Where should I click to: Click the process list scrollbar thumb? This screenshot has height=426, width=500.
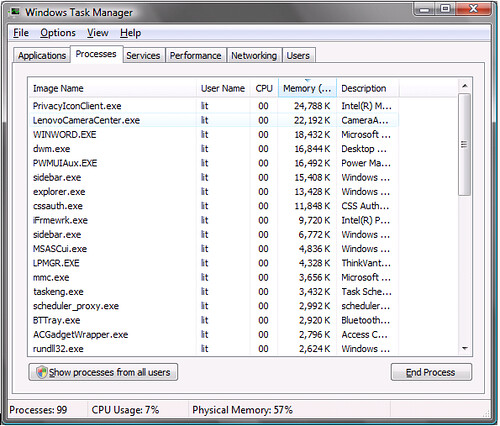tap(465, 144)
